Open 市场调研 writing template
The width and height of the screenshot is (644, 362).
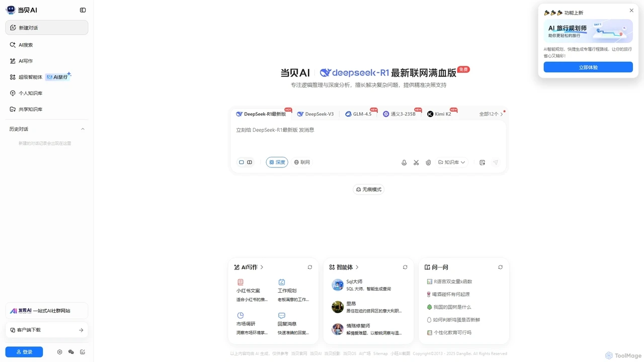[252, 324]
